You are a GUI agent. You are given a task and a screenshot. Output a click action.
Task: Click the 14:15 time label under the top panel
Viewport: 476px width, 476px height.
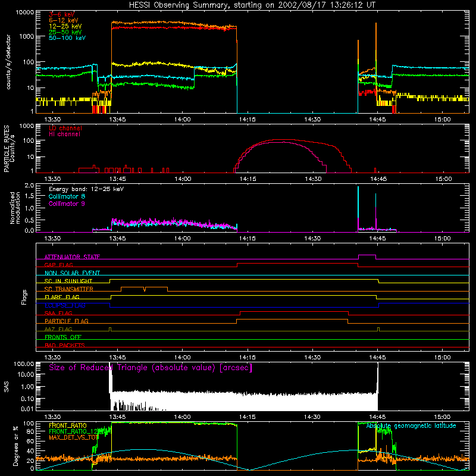(247, 120)
